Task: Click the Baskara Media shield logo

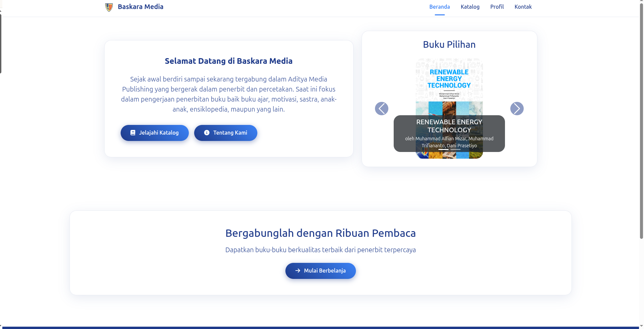Action: point(109,7)
